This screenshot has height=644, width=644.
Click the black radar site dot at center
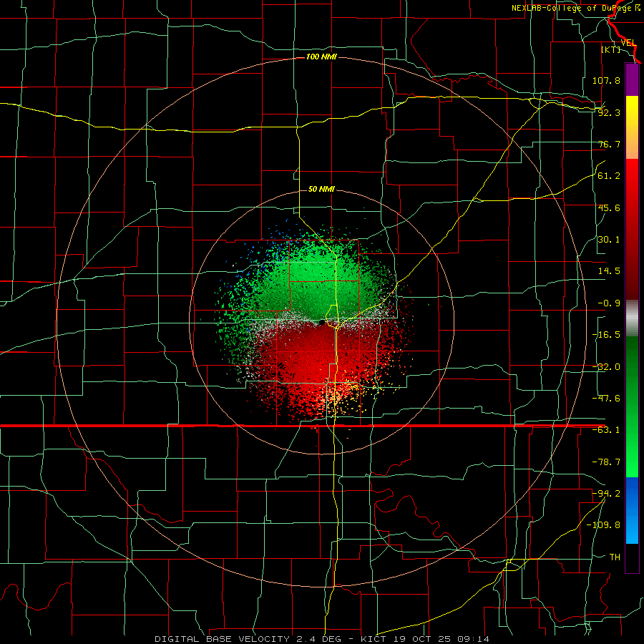pos(322,323)
